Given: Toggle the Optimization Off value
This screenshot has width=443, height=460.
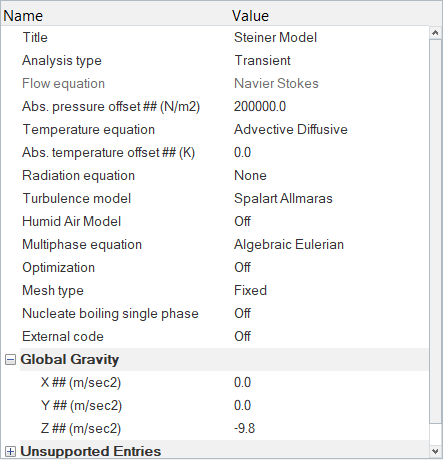Looking at the screenshot, I should coord(242,267).
